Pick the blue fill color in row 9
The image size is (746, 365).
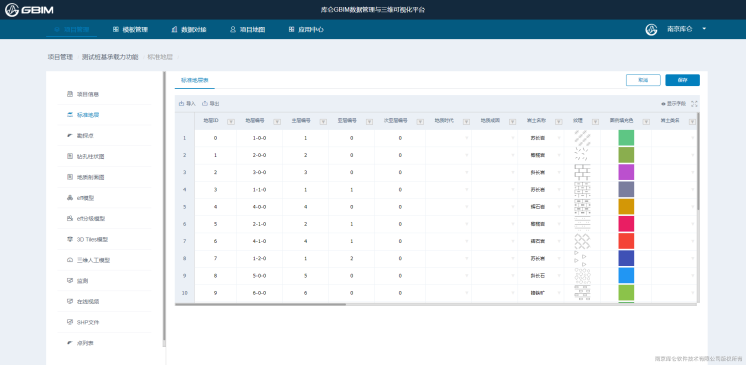[x=626, y=276]
